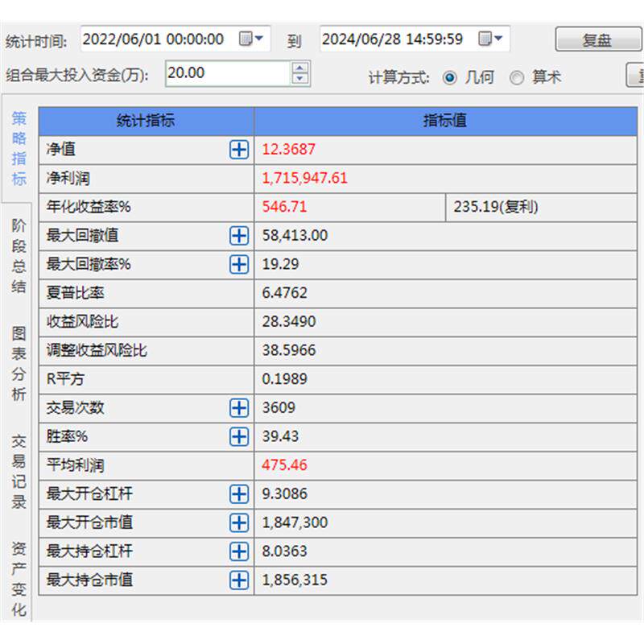Screen dimensions: 644x644
Task: Select the 1,847,300 market value cell
Action: [x=446, y=522]
